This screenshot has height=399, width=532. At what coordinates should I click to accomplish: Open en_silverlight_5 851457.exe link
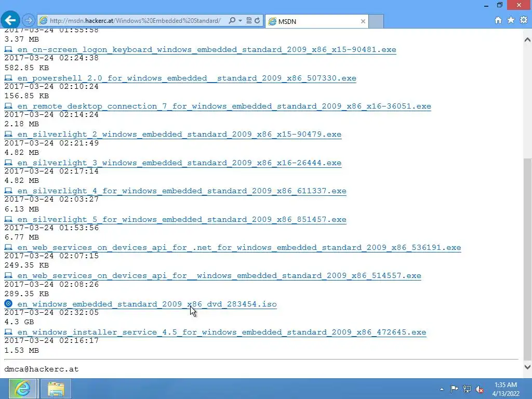coord(182,220)
